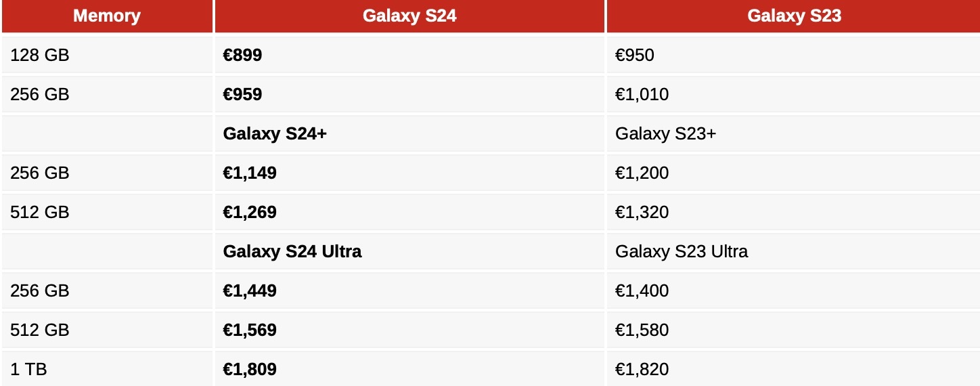This screenshot has width=980, height=386.
Task: Select the €899 price cell
Action: (x=242, y=55)
